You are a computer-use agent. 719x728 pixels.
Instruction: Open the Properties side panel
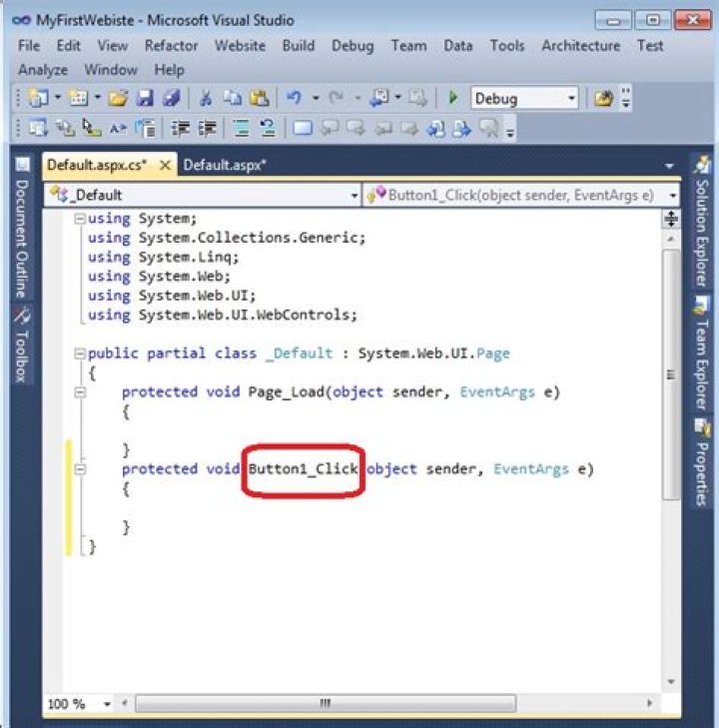(x=702, y=462)
